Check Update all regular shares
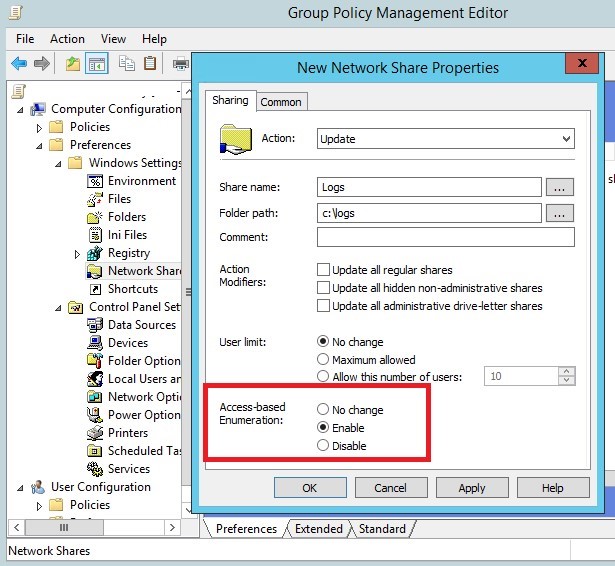The image size is (615, 566). click(324, 270)
